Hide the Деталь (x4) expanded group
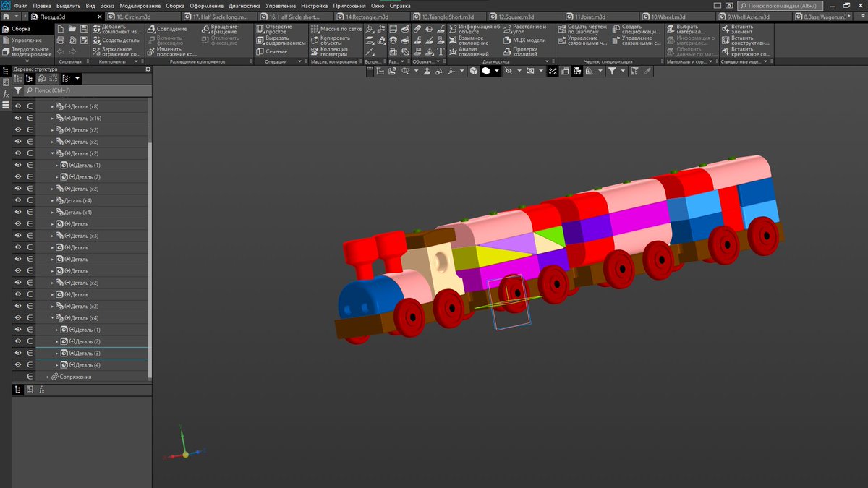Image resolution: width=868 pixels, height=488 pixels. [18, 317]
